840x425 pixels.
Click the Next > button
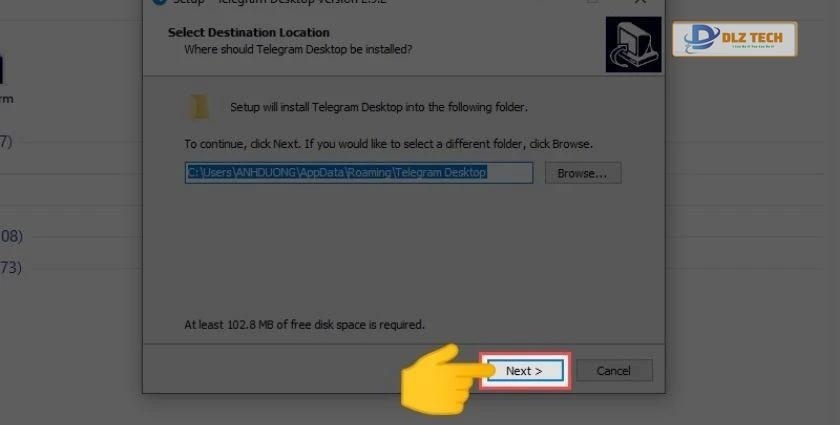click(524, 371)
